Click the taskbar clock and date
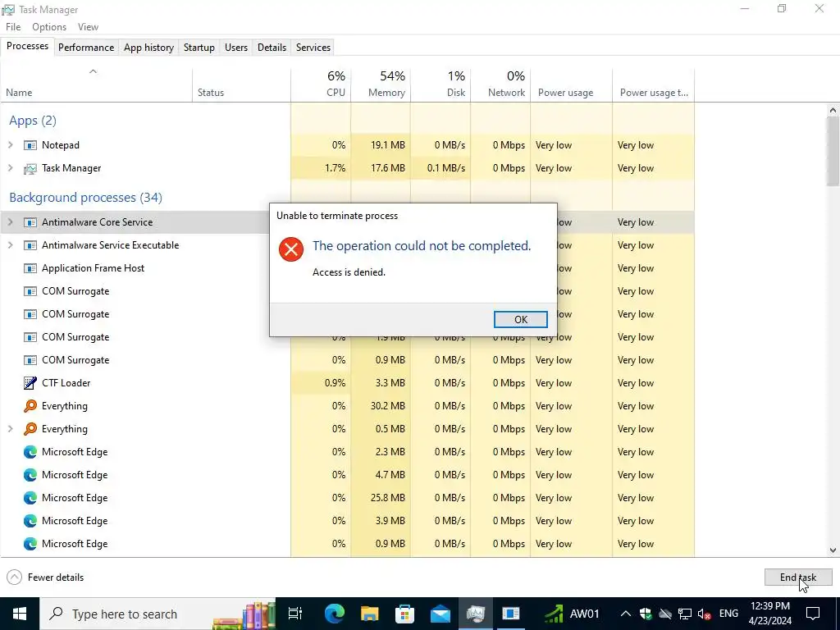Image resolution: width=840 pixels, height=630 pixels. (769, 614)
